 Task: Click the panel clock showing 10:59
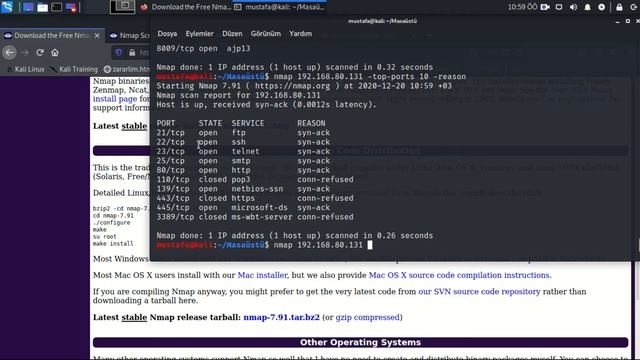coord(522,7)
